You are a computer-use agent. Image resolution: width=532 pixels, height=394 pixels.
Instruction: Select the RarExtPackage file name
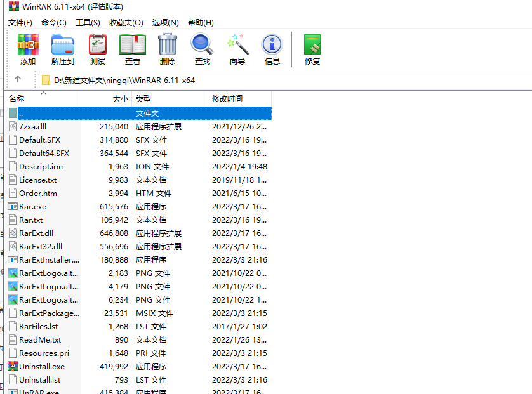[49, 313]
